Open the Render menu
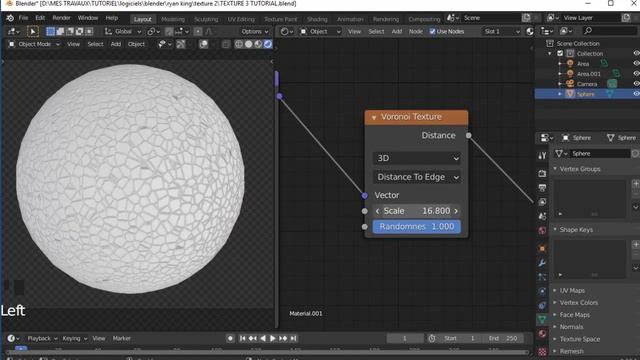 (x=61, y=18)
